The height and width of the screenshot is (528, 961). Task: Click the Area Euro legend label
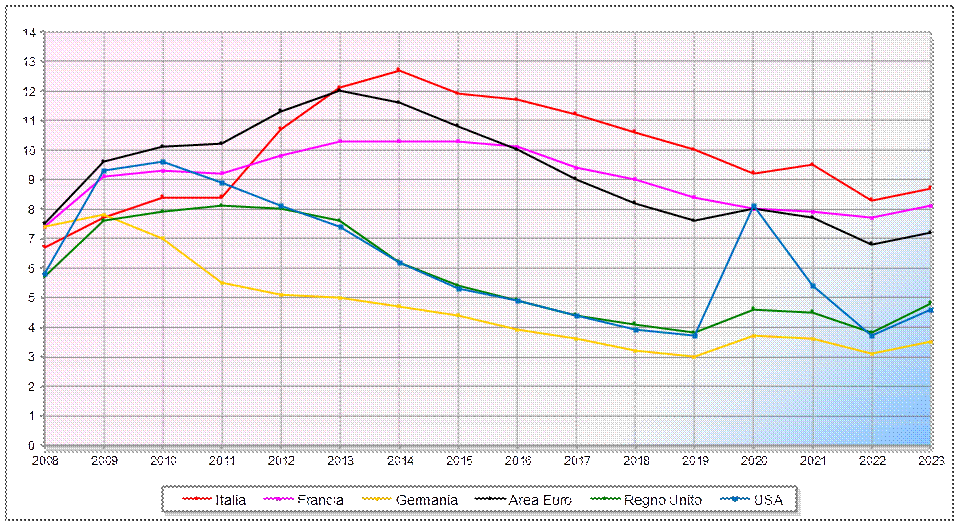click(x=540, y=500)
